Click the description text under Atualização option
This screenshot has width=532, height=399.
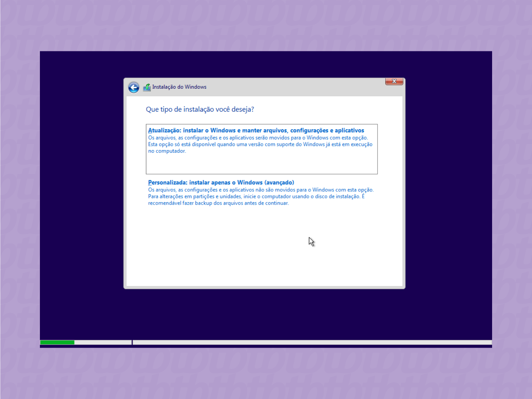pyautogui.click(x=260, y=144)
